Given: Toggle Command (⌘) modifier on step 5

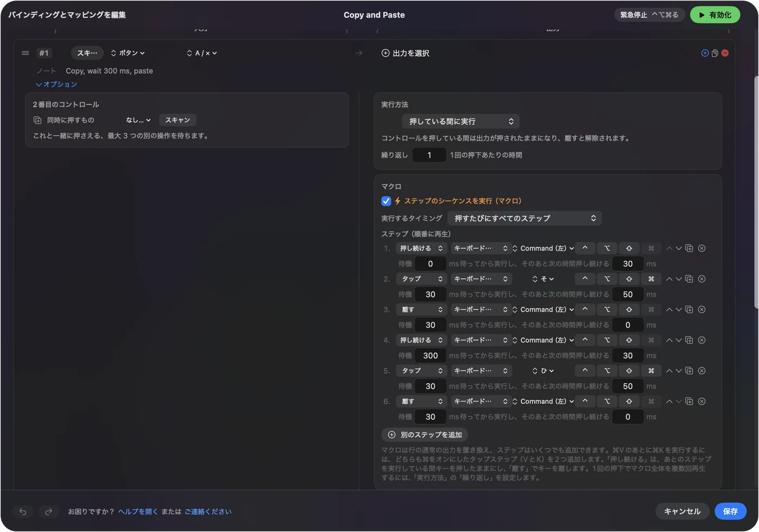Looking at the screenshot, I should (651, 371).
